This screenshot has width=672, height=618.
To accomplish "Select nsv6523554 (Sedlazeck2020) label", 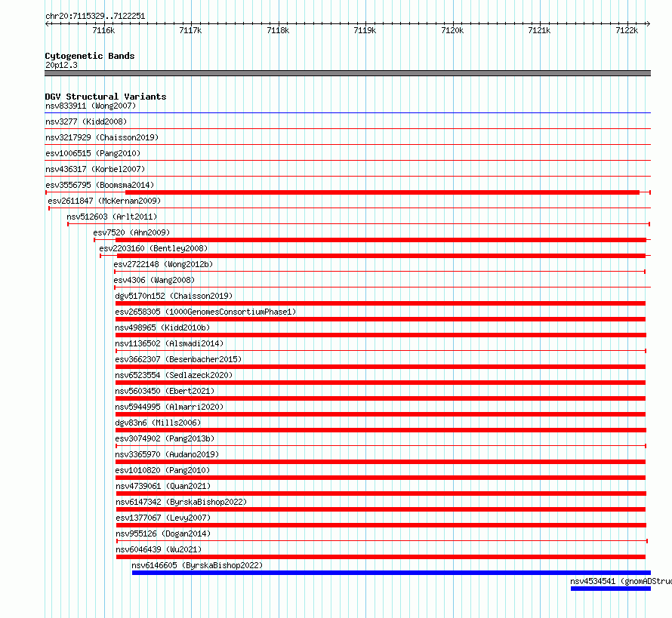I will point(174,375).
